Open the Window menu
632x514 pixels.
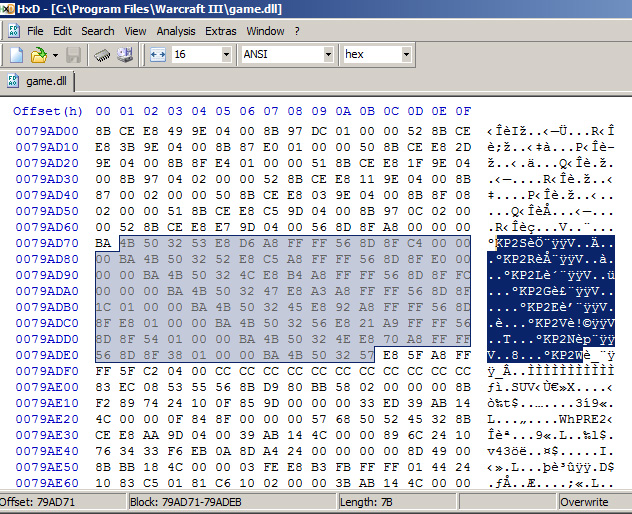[x=265, y=31]
